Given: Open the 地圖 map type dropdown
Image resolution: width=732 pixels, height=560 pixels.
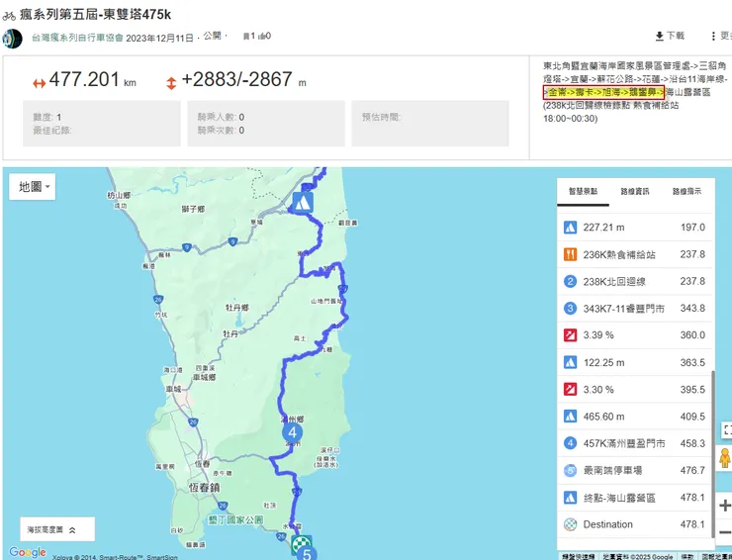Looking at the screenshot, I should (x=33, y=187).
